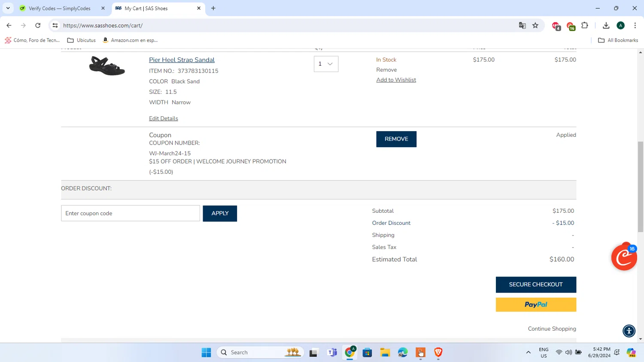The width and height of the screenshot is (644, 362).
Task: Open the SimplyCodes floating coupon widget
Action: tap(624, 257)
